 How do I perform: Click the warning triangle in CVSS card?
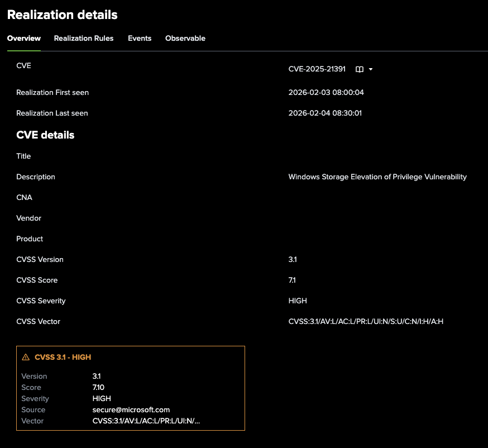click(26, 357)
